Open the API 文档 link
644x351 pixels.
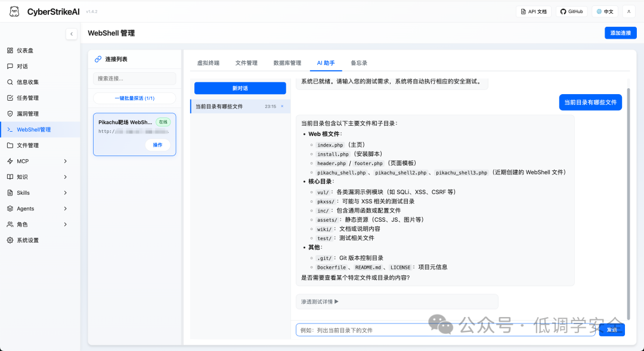tap(534, 11)
